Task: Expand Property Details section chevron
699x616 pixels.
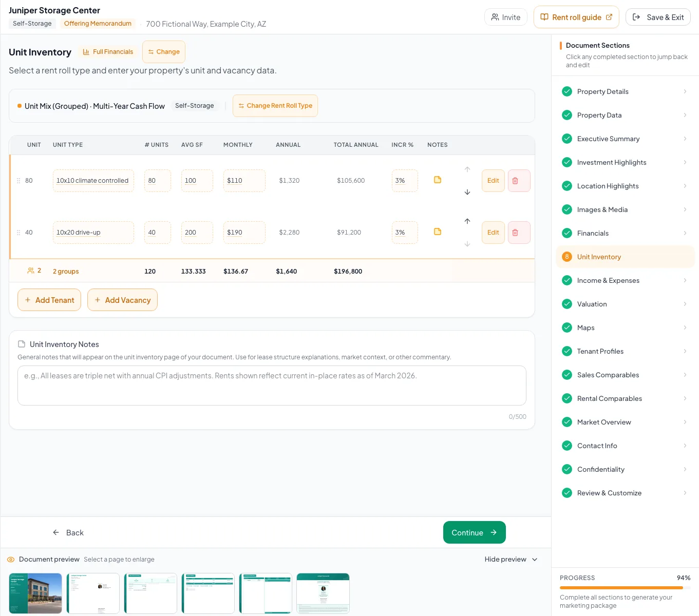Action: (x=685, y=91)
